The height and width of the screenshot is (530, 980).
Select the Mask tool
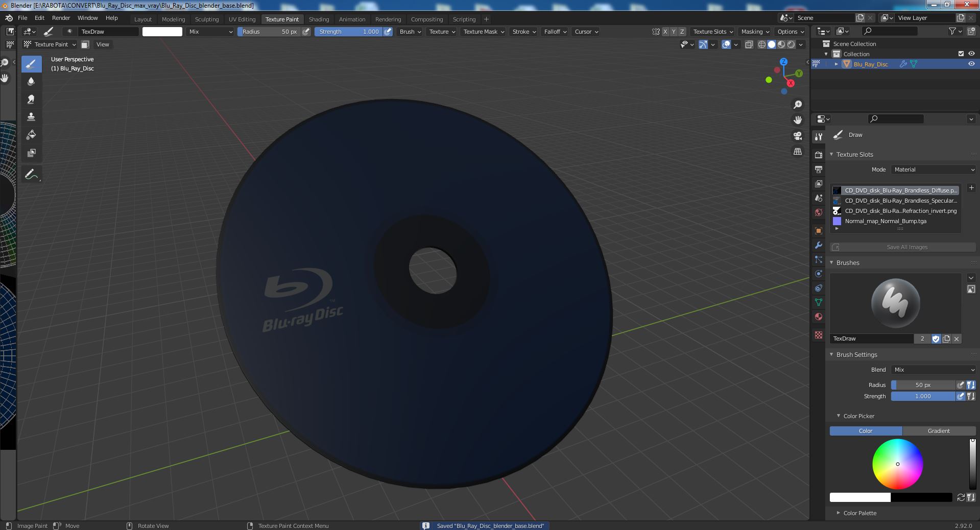coord(31,153)
